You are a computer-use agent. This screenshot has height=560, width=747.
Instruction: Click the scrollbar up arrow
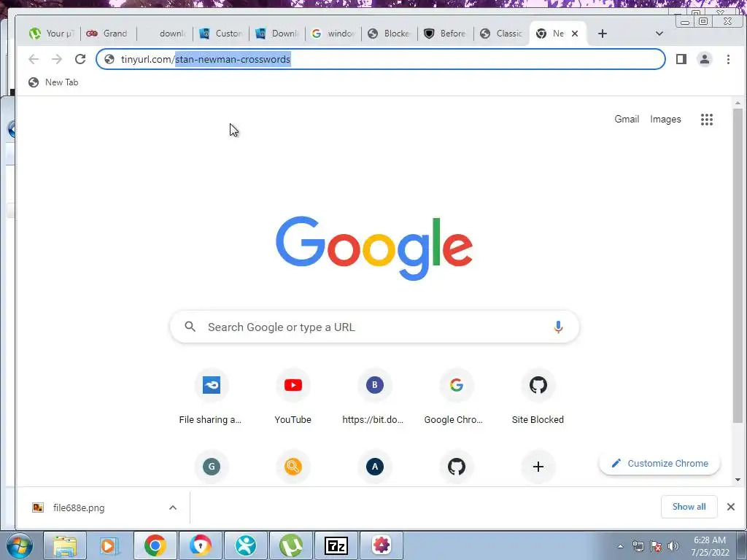point(738,103)
